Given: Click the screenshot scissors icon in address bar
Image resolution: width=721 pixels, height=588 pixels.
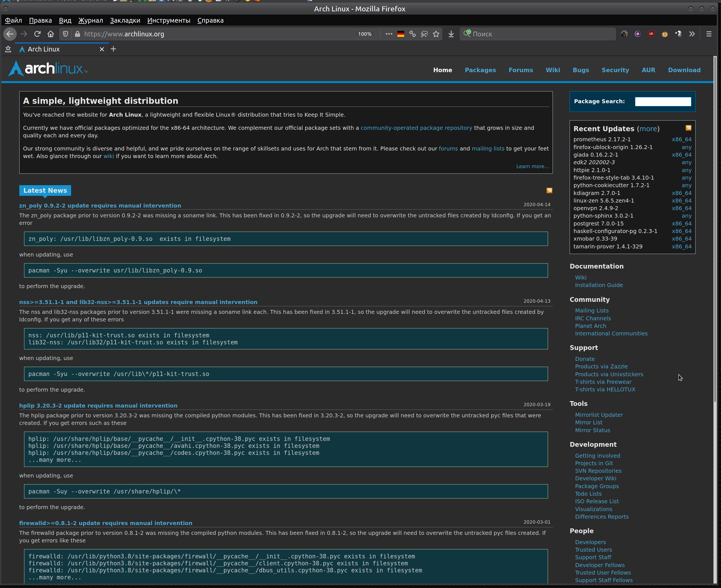Looking at the screenshot, I should click(424, 34).
